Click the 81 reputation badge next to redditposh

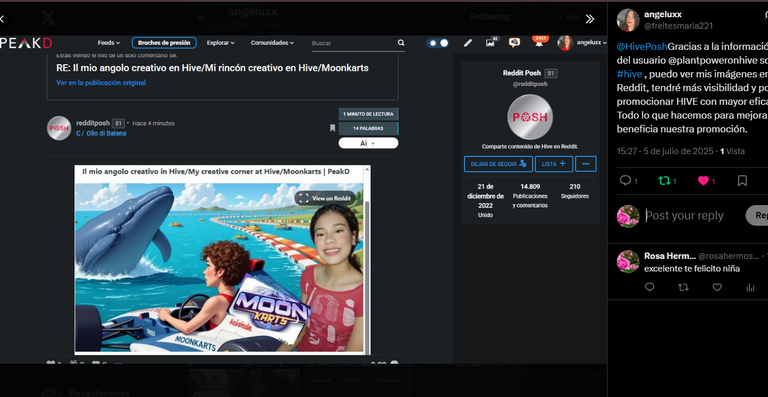[118, 123]
